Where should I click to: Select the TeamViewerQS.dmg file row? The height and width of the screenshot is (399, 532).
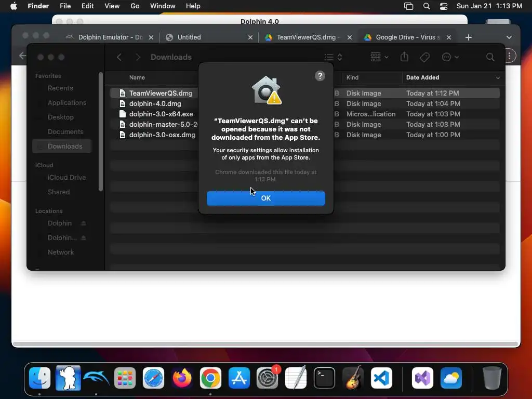pos(304,93)
